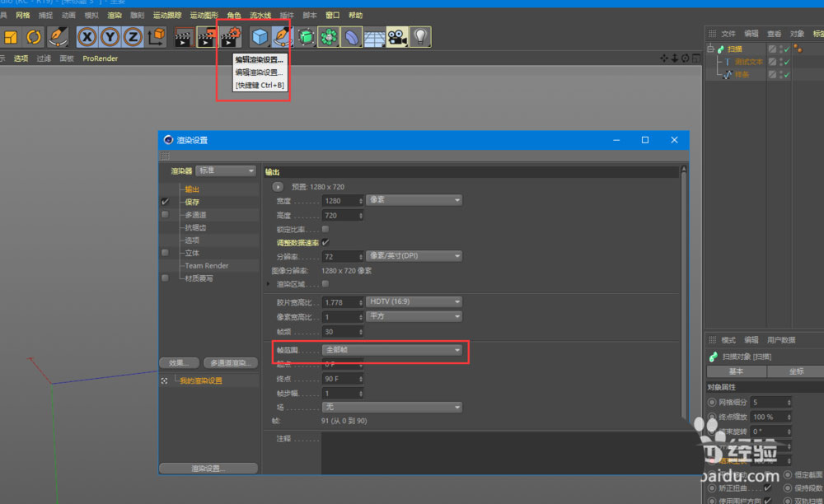Image resolution: width=824 pixels, height=504 pixels.
Task: Click the coordinate system cube icon
Action: 156,37
